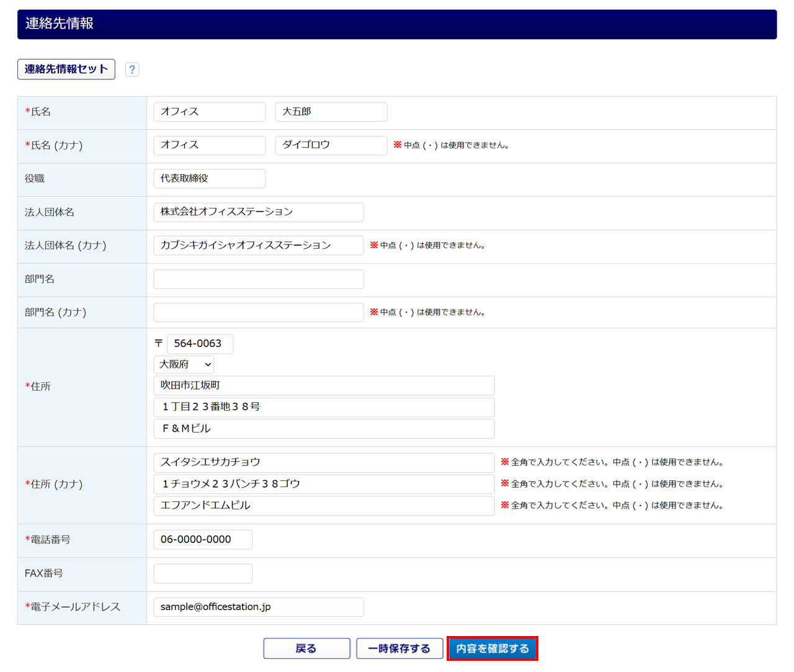Click the 内容を確認する button
The image size is (794, 672).
click(x=493, y=648)
